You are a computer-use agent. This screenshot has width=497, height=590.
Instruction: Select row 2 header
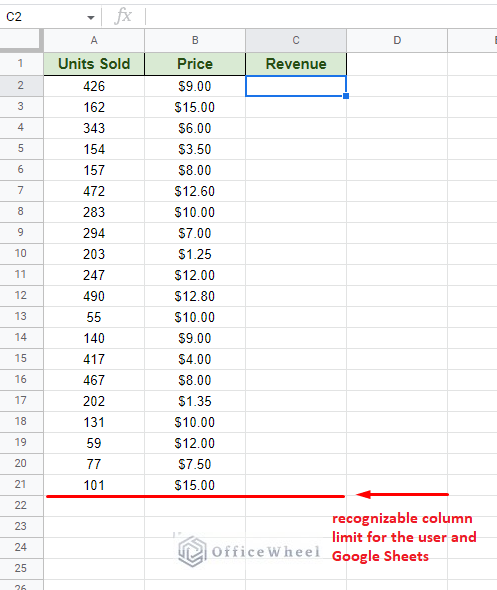[x=21, y=86]
